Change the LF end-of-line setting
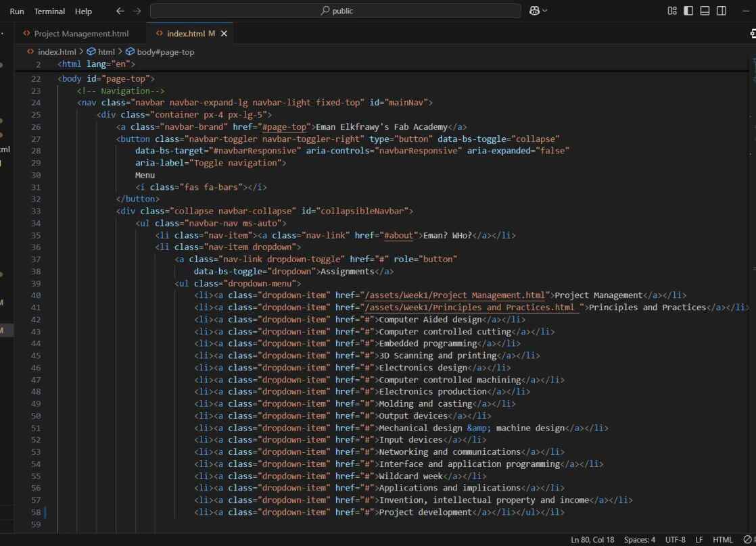Viewport: 756px width, 546px height. (699, 540)
